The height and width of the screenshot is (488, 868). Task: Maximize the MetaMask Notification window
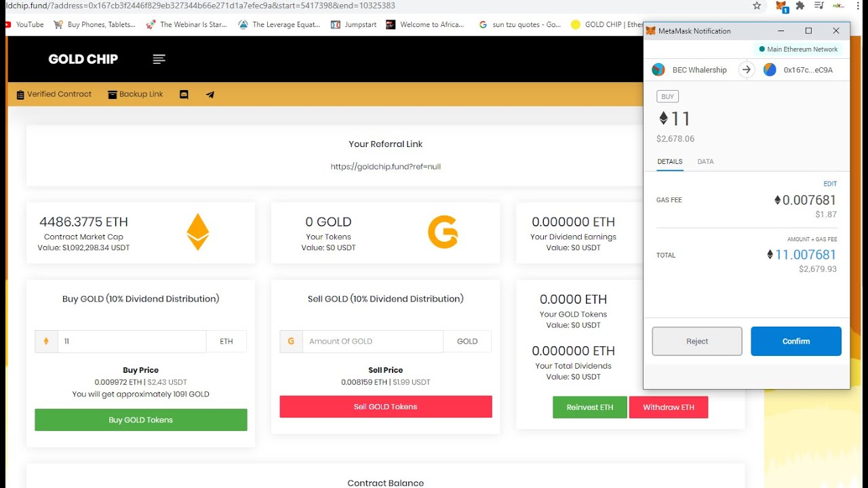tap(808, 31)
